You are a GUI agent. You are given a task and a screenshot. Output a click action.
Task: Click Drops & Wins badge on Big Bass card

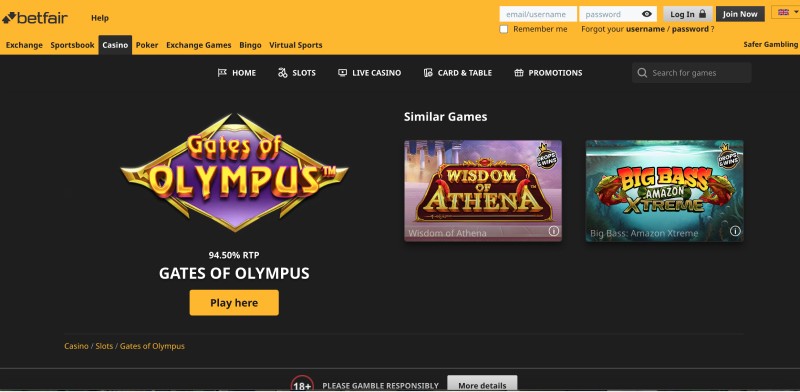click(729, 157)
